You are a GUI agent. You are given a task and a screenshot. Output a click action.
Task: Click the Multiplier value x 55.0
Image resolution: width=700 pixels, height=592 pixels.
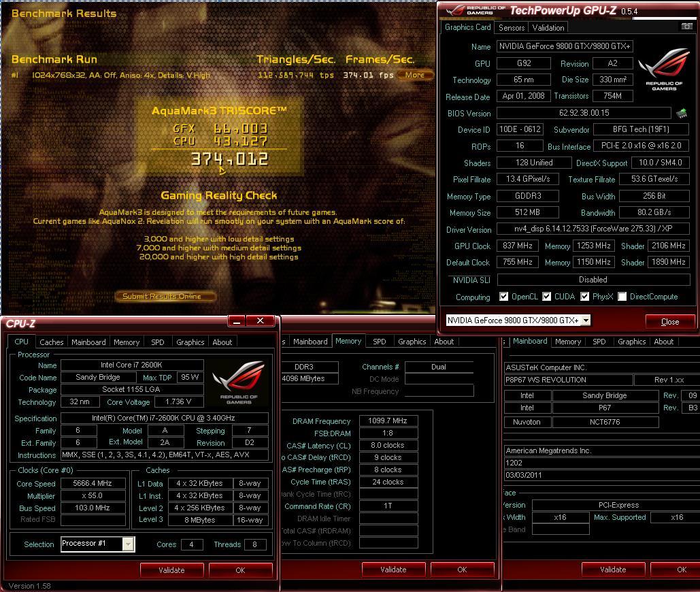tap(93, 495)
